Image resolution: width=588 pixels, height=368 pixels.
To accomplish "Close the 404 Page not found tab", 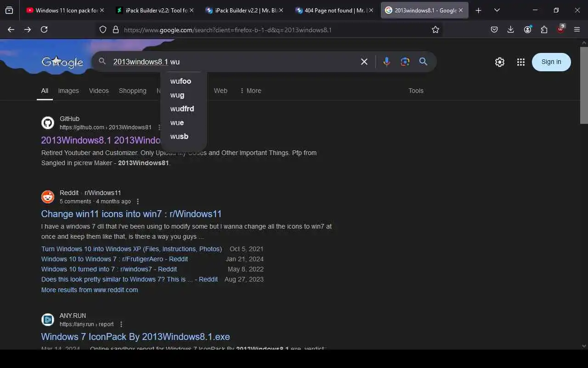I will pos(371,10).
